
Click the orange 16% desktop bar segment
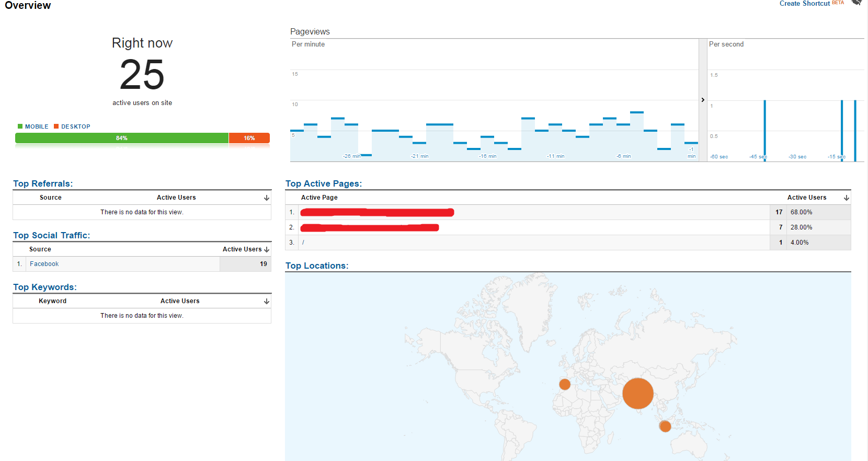click(249, 138)
